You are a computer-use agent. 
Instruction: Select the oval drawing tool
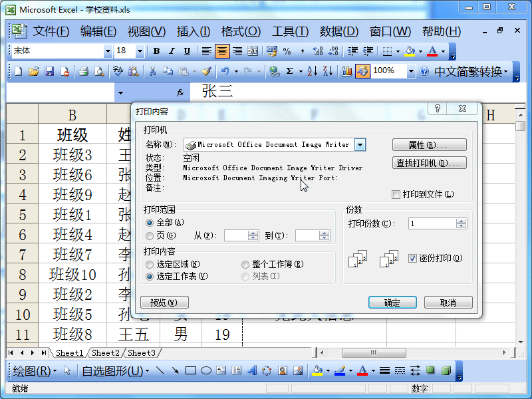206,370
